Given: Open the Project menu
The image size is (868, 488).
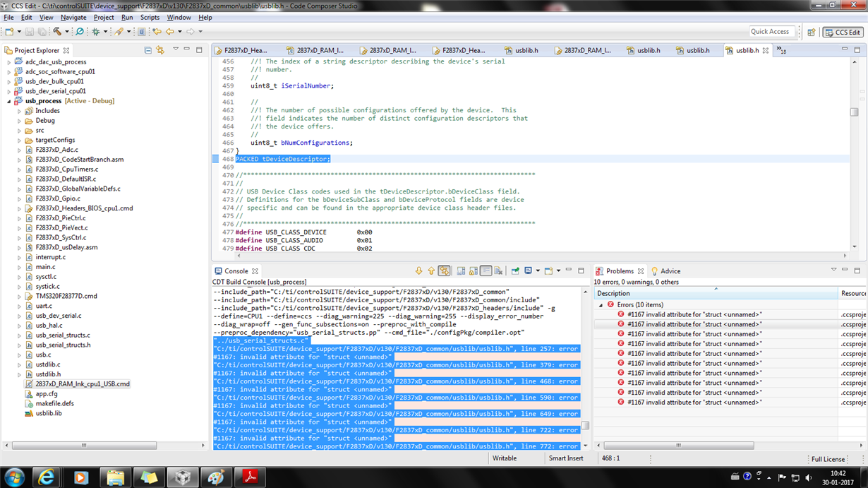Looking at the screenshot, I should 104,17.
